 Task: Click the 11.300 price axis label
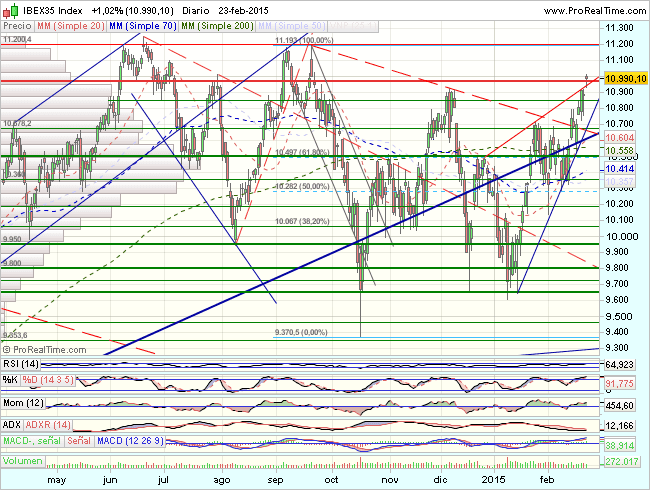619,28
